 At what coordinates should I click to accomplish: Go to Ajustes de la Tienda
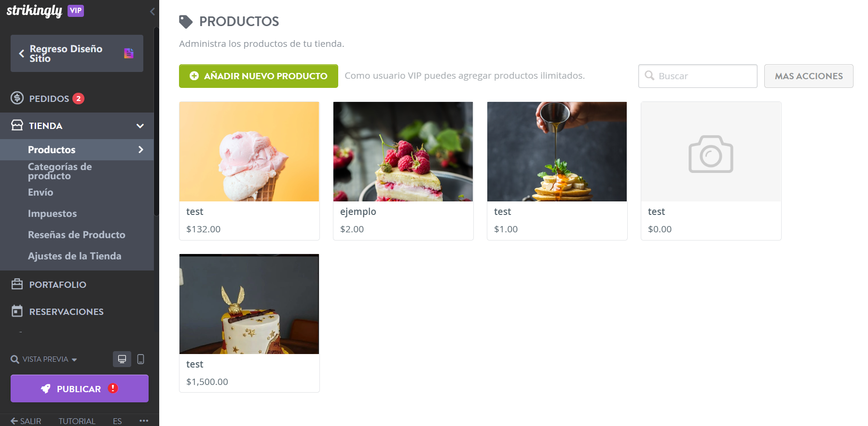[x=75, y=256]
